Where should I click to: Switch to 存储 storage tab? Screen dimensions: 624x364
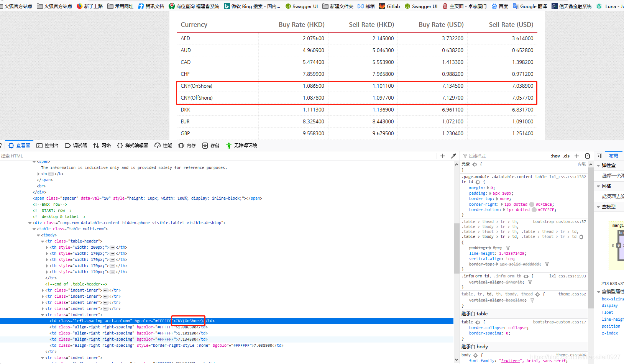pyautogui.click(x=211, y=146)
